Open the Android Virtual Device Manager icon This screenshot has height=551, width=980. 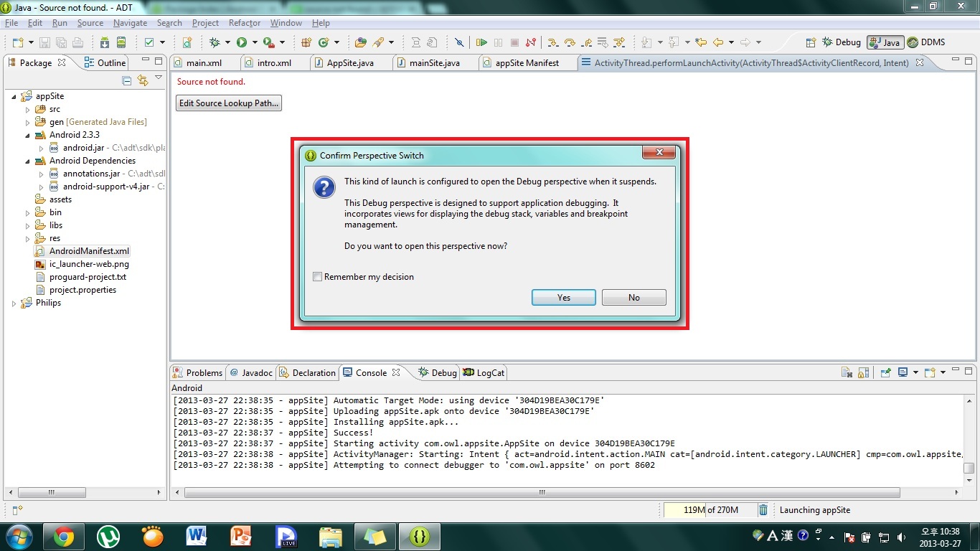coord(121,42)
